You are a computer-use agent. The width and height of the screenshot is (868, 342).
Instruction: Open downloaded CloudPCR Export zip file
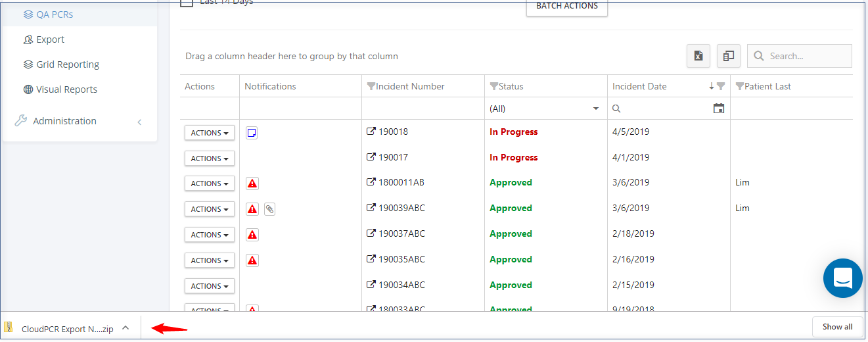pyautogui.click(x=67, y=329)
